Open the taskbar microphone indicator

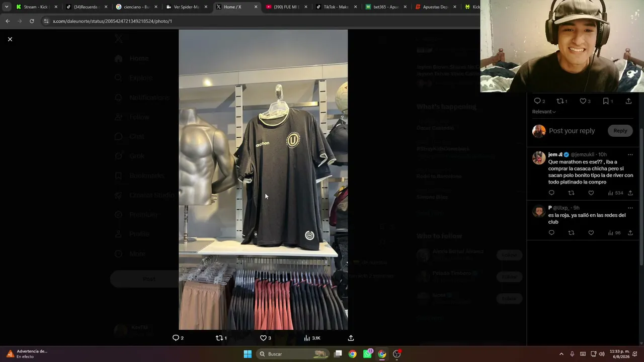(572, 354)
